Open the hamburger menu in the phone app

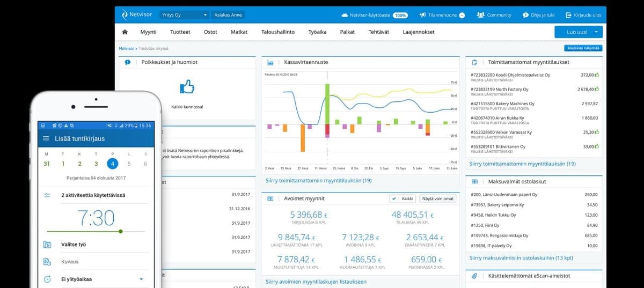click(46, 138)
